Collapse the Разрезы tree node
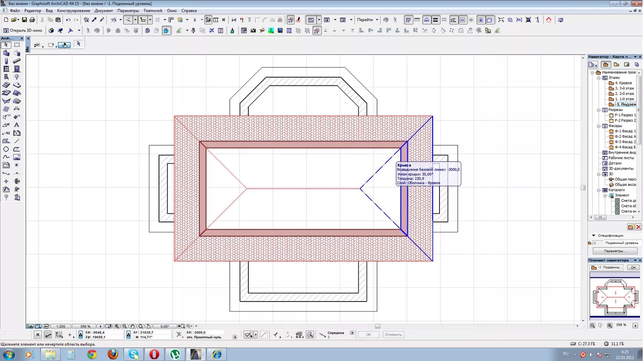Screen dimensions: 644x361 point(599,110)
